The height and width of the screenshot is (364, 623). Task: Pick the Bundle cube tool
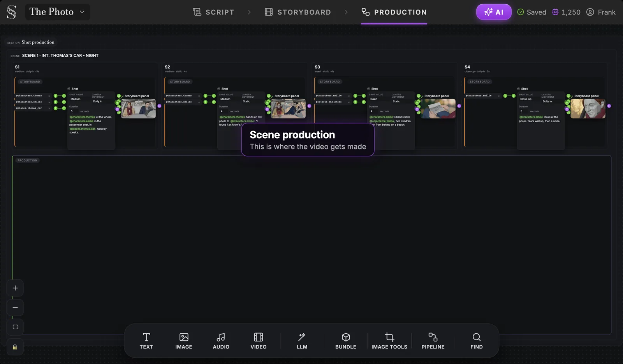pyautogui.click(x=346, y=341)
